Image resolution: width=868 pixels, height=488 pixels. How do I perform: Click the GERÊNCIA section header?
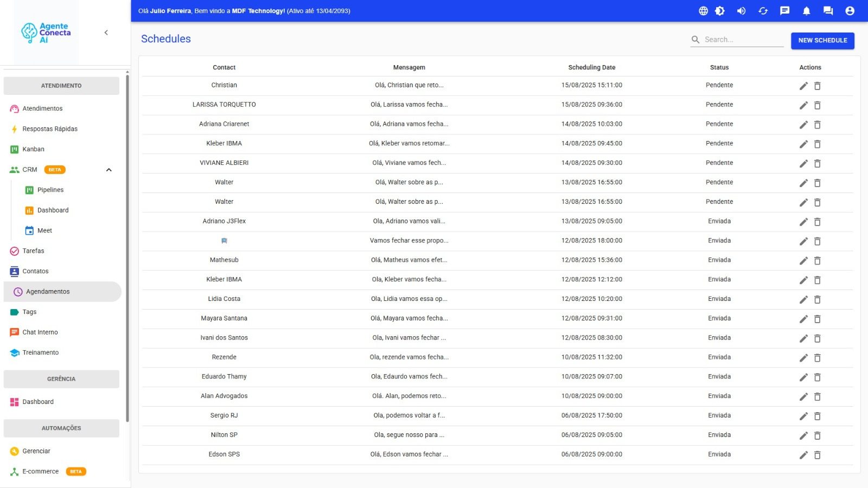click(61, 379)
